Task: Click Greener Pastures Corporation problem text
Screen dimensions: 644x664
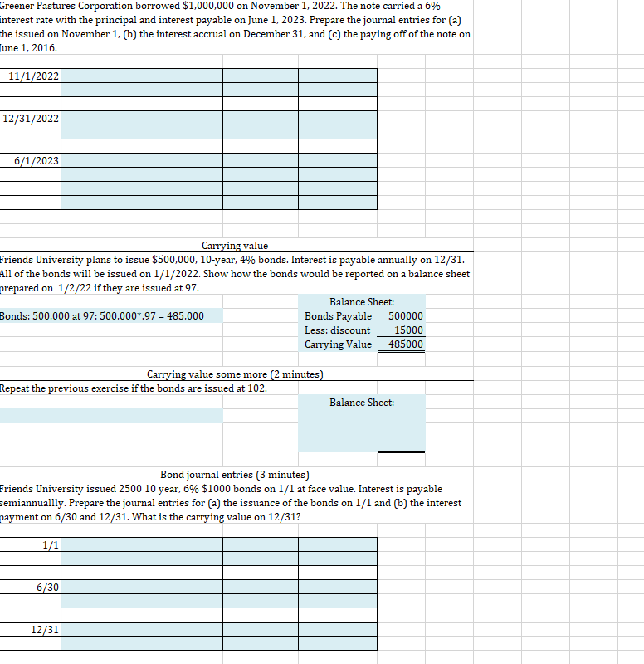Action: pyautogui.click(x=235, y=27)
